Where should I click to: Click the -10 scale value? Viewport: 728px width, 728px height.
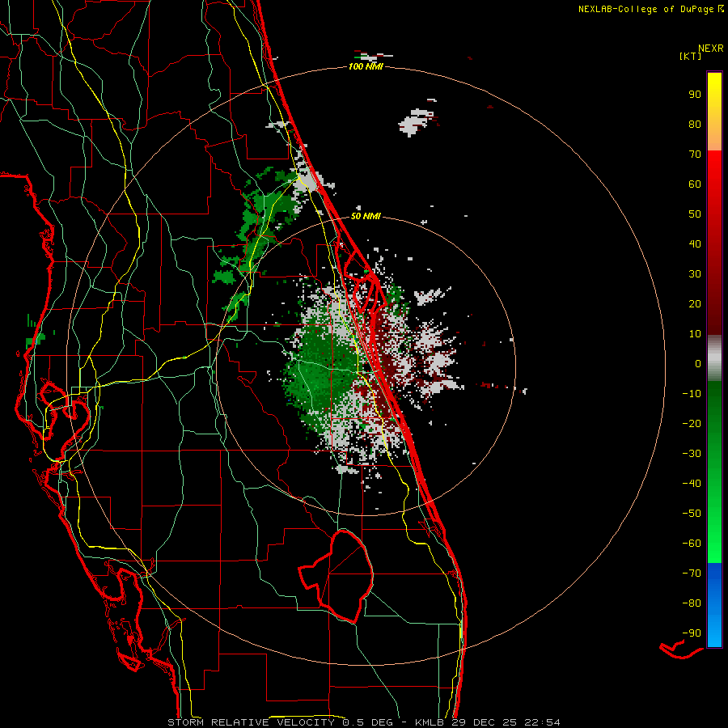coord(692,394)
